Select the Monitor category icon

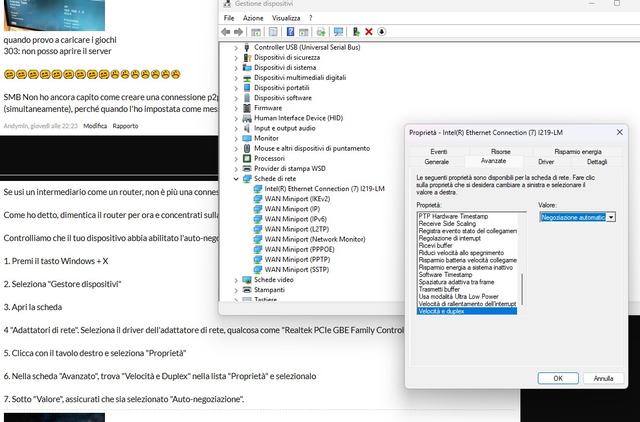coord(247,138)
